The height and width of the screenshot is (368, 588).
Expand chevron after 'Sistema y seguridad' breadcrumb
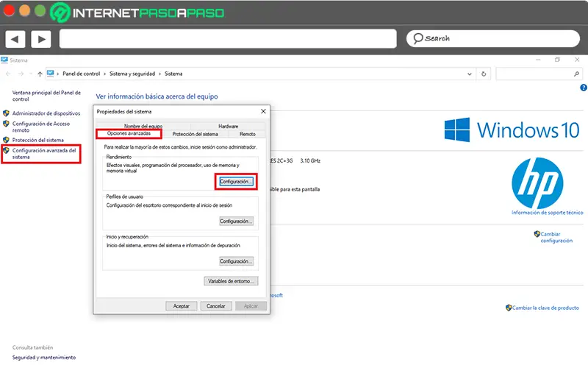(x=159, y=74)
